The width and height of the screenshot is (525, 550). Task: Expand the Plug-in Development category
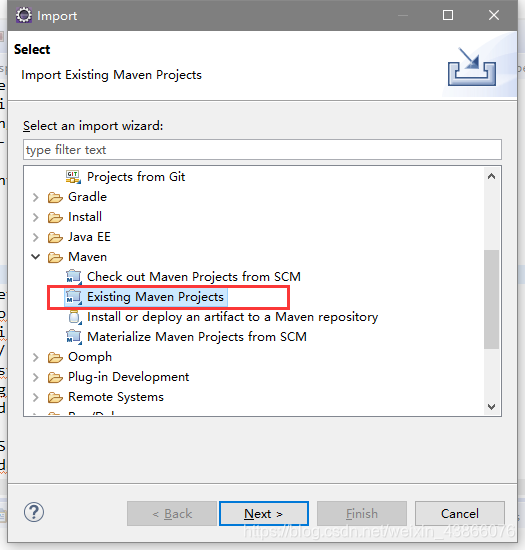35,377
